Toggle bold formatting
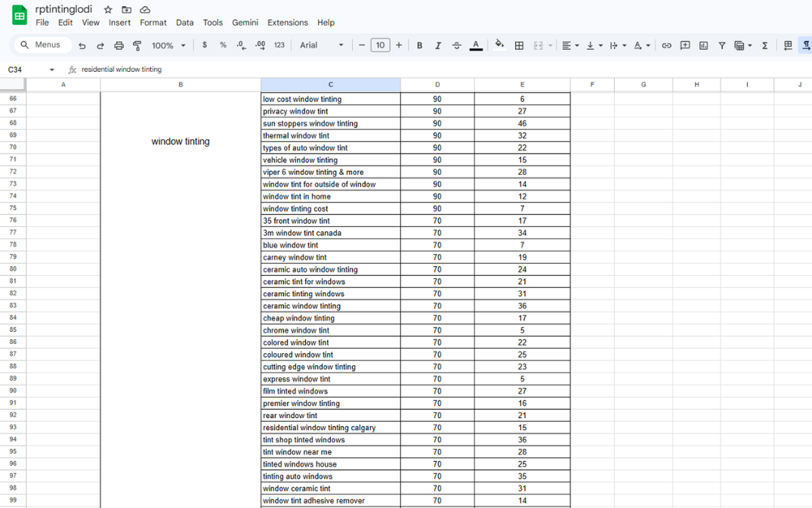This screenshot has height=508, width=812. tap(419, 45)
